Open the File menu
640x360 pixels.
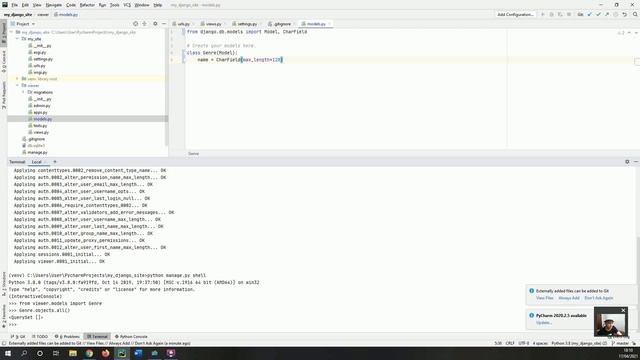point(14,5)
